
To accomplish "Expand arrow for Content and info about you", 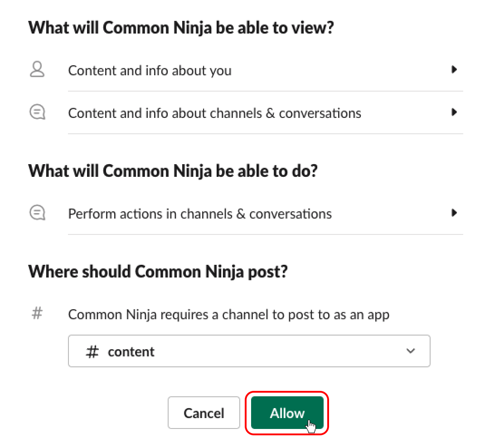I will click(x=454, y=69).
